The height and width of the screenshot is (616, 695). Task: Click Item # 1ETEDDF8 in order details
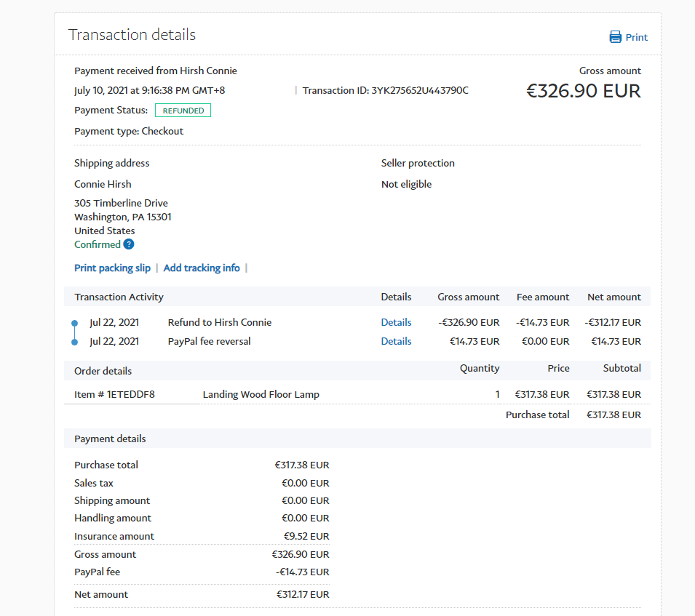coord(114,394)
